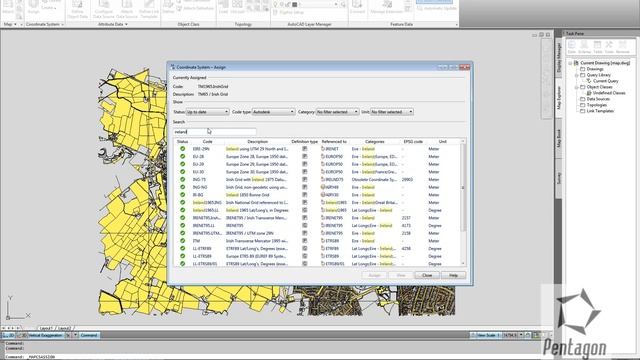
Task: Click Attach Data Source ribbon icon
Action: pos(127,9)
